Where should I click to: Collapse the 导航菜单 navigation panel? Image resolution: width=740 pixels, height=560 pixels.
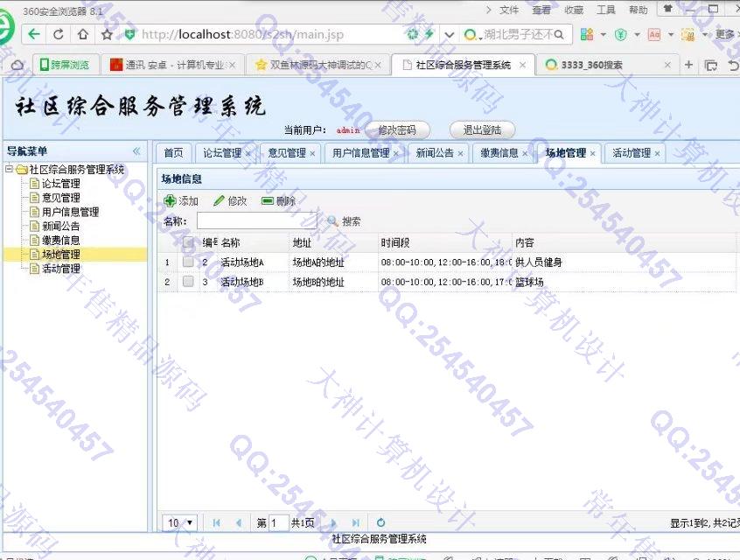tap(136, 151)
